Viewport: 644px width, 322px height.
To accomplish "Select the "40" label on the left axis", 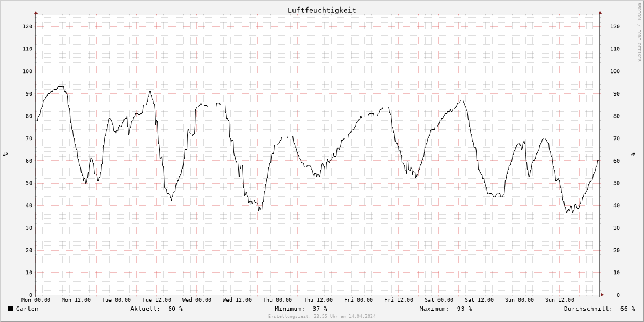I will [x=30, y=206].
